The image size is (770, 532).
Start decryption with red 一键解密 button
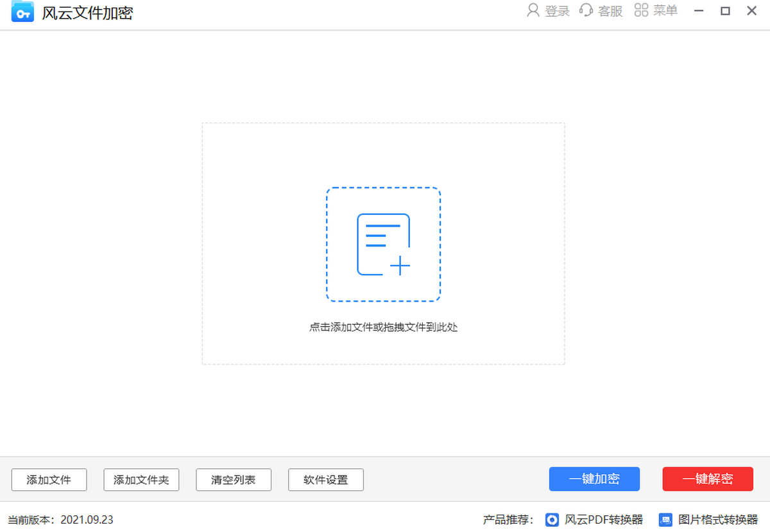[708, 479]
